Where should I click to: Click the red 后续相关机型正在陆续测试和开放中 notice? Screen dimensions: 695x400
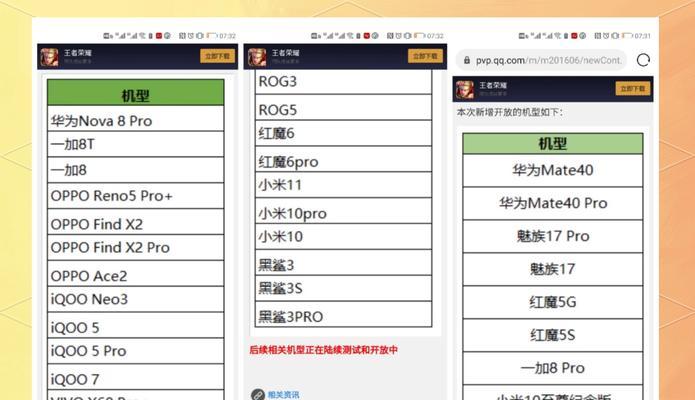pos(324,350)
